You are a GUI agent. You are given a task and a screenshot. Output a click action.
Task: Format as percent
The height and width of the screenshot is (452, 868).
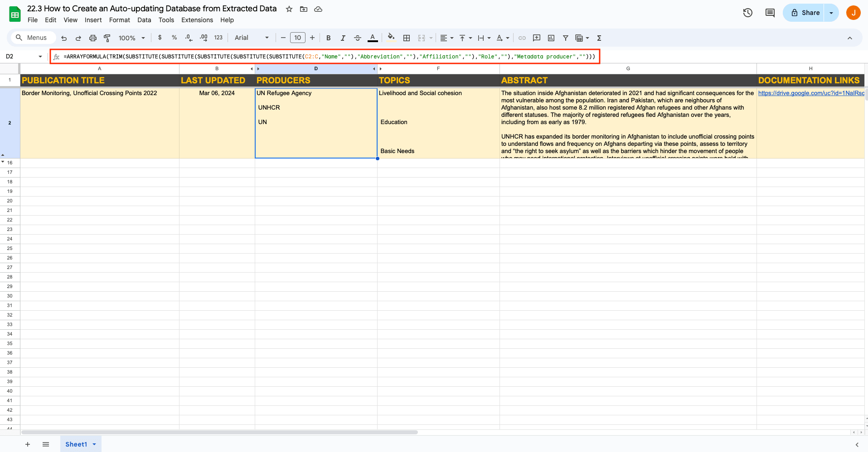(174, 38)
